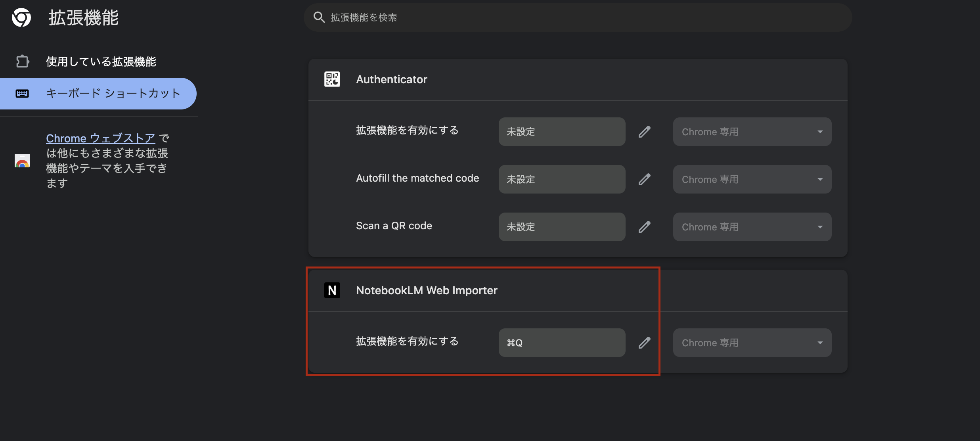Click the ⌘Q shortcut field

click(x=561, y=343)
